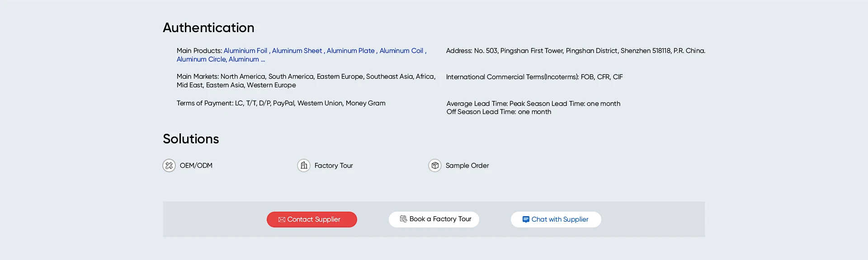
Task: Click calendar icon in Book a Factory Tour
Action: tap(403, 219)
